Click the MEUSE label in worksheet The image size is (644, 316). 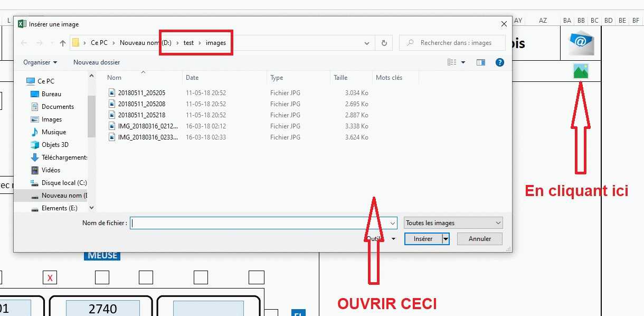pos(102,256)
